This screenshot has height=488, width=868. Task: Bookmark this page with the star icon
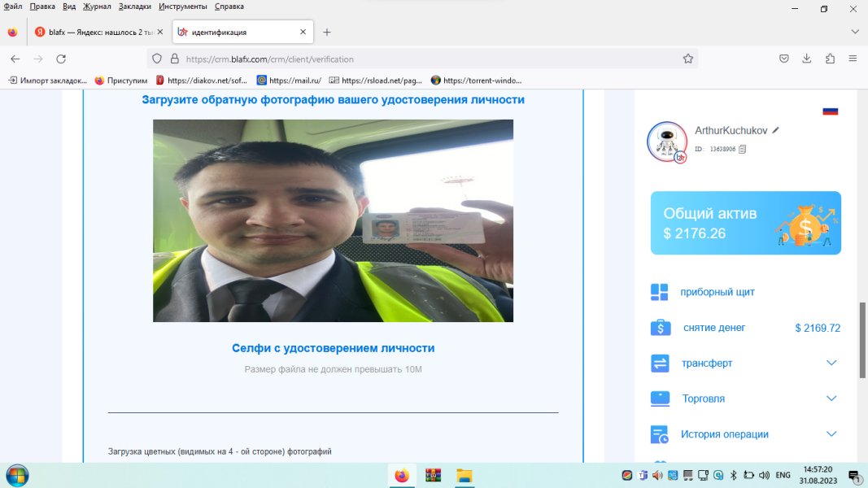tap(687, 59)
